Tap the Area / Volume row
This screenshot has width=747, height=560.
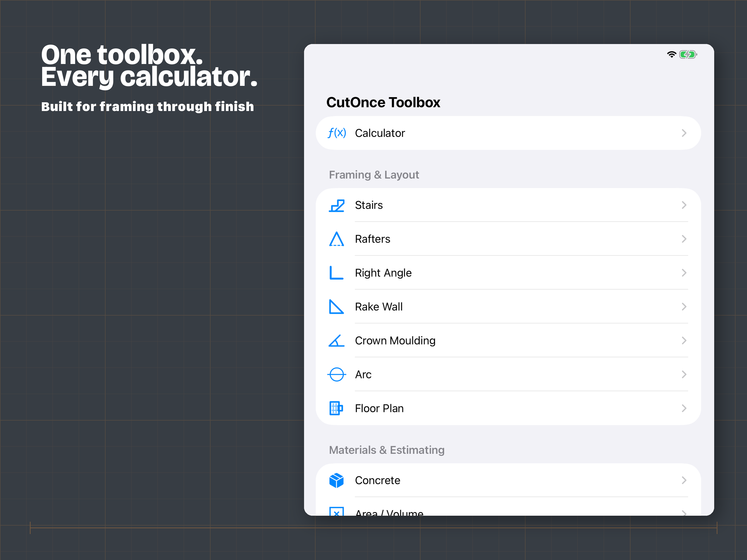508,507
